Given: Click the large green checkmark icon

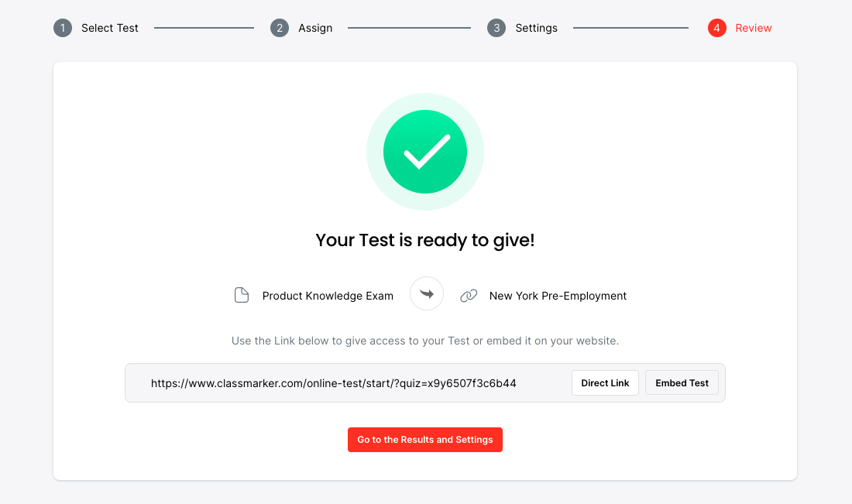Looking at the screenshot, I should [425, 152].
